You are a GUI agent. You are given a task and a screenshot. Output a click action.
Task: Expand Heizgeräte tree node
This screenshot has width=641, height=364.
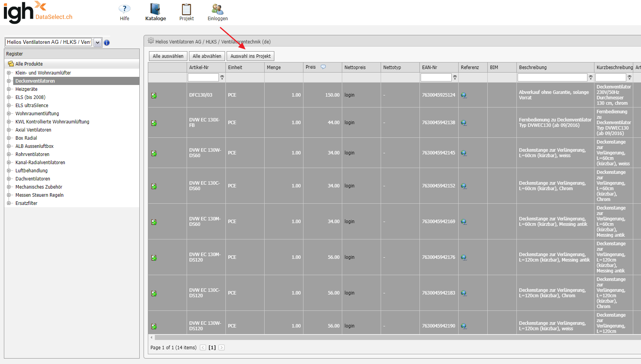(9, 89)
